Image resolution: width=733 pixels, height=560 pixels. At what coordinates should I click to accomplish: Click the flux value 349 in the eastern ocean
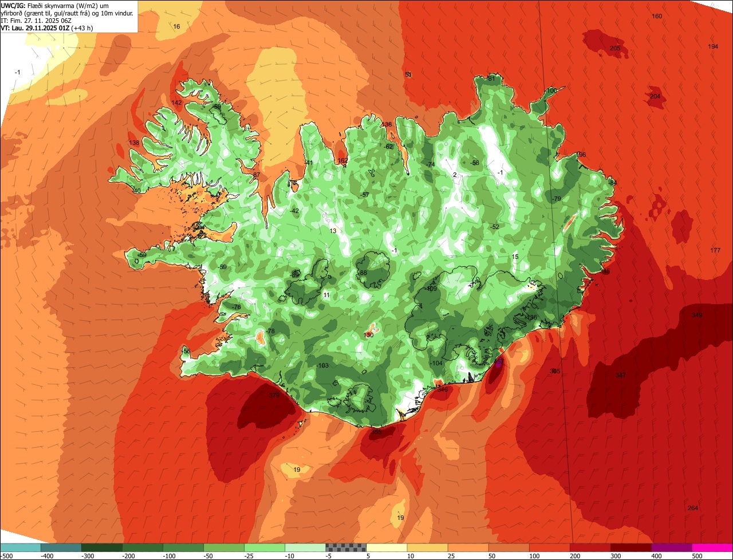tap(697, 316)
